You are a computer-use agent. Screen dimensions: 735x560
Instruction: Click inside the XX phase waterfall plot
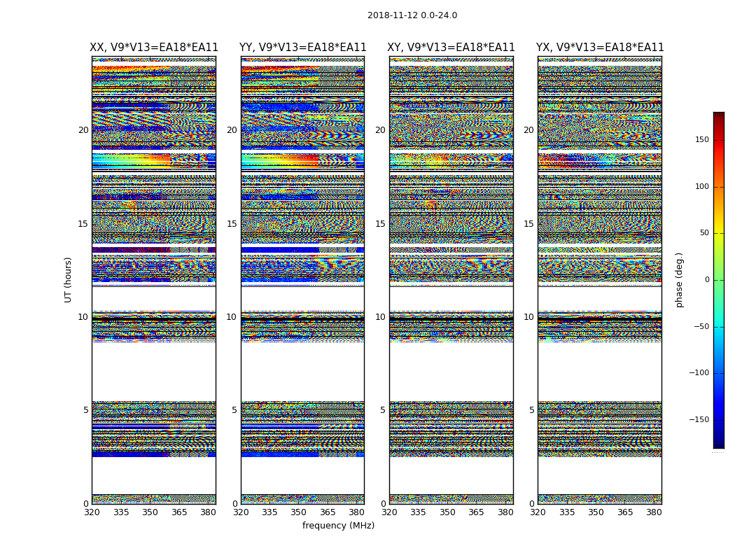tap(154, 280)
